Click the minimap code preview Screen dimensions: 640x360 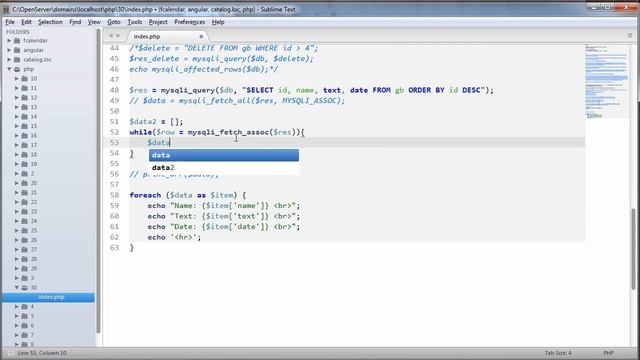tap(606, 82)
